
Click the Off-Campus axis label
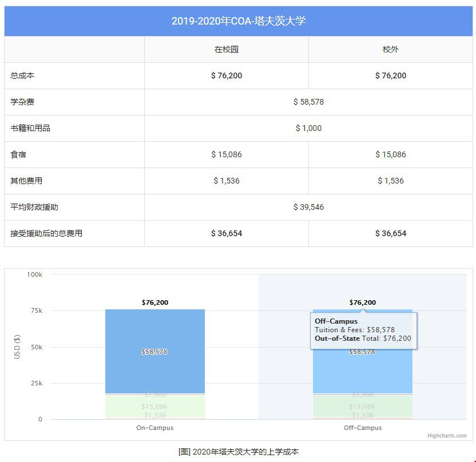(x=363, y=428)
